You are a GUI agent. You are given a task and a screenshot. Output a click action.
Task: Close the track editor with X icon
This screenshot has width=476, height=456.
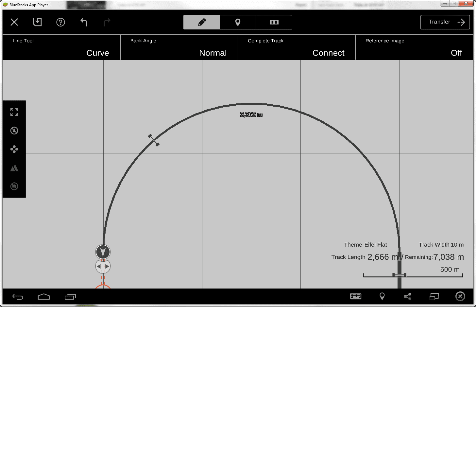click(x=14, y=22)
